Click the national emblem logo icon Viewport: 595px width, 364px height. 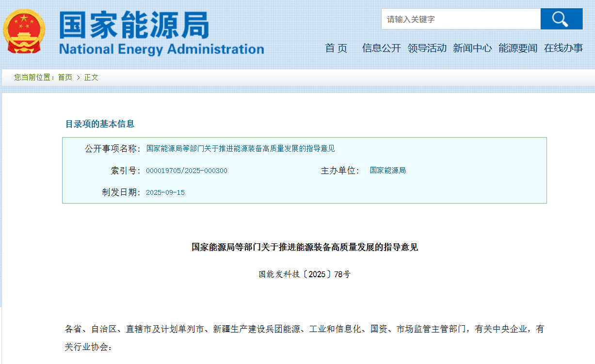pyautogui.click(x=25, y=31)
